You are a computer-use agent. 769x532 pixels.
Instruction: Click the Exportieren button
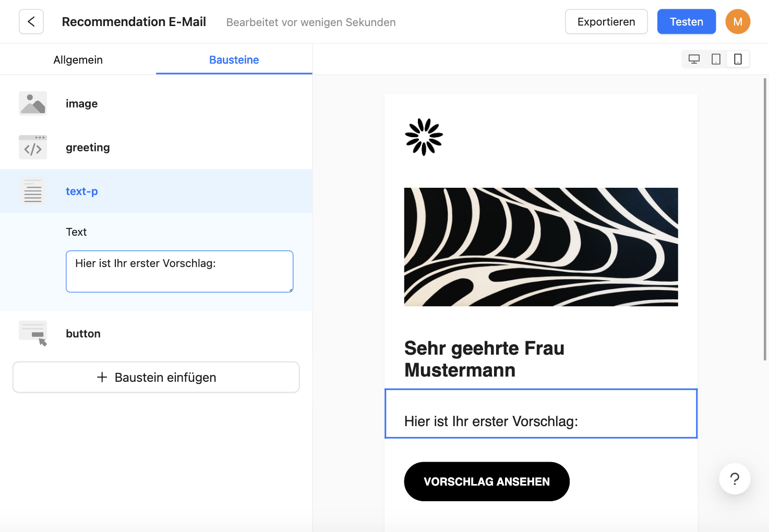point(606,22)
